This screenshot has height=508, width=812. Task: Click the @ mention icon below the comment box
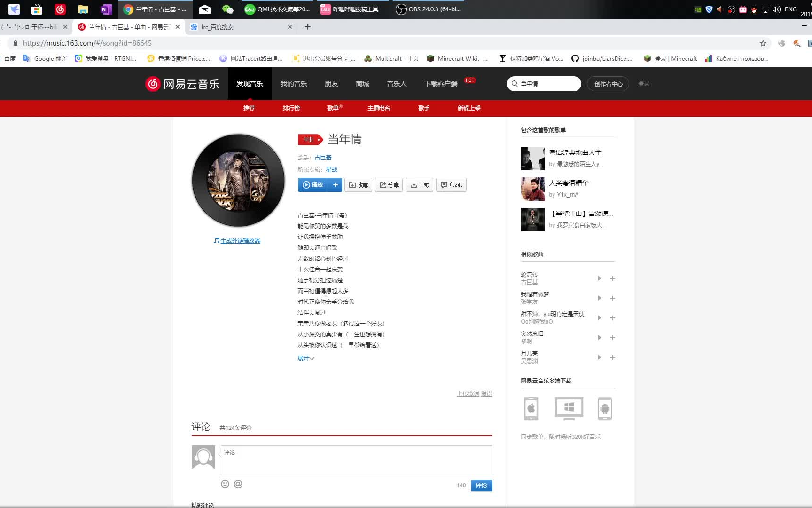[238, 484]
